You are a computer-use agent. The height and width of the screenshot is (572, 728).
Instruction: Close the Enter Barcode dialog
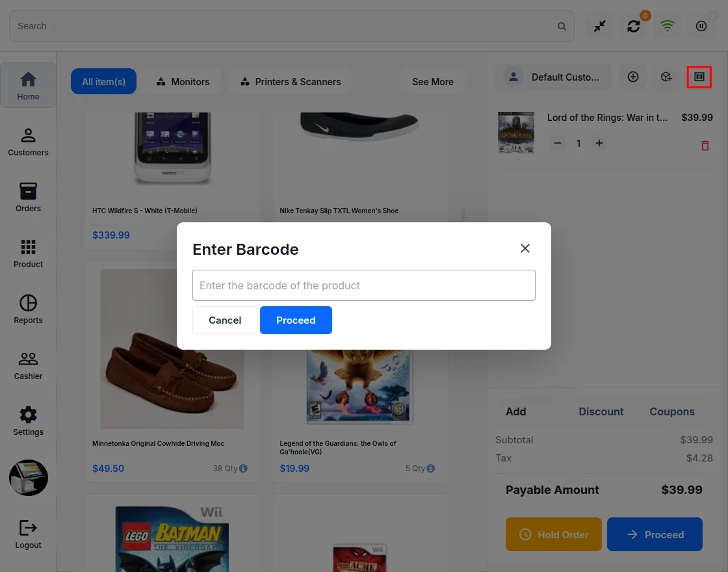[x=525, y=248]
